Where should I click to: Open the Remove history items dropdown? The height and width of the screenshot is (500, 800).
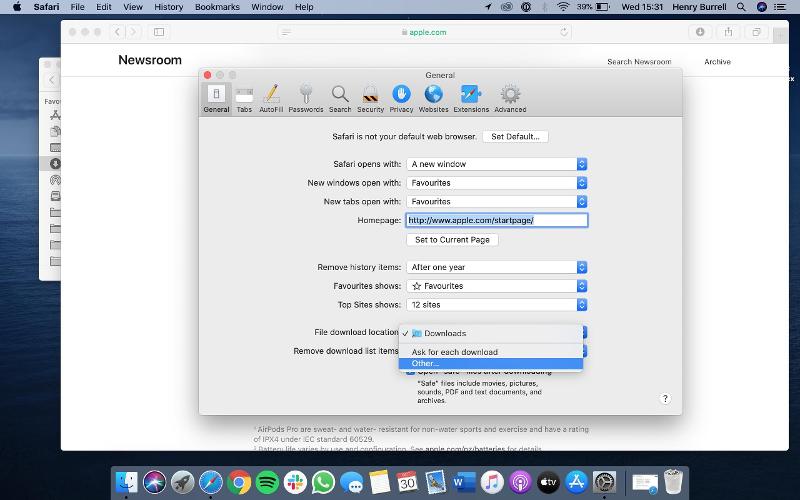[496, 267]
